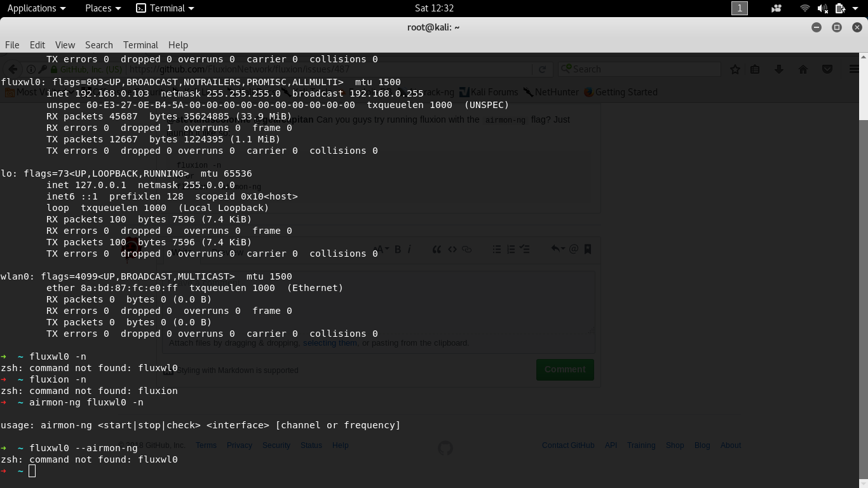Image resolution: width=868 pixels, height=488 pixels.
Task: Open the text size dropdown in GitHub toolbar
Action: click(381, 249)
